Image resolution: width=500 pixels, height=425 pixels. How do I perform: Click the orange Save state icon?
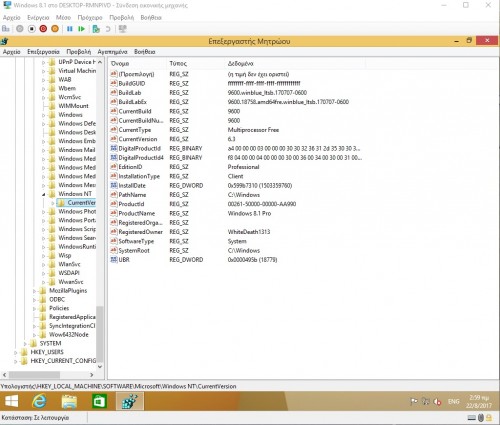[x=55, y=29]
